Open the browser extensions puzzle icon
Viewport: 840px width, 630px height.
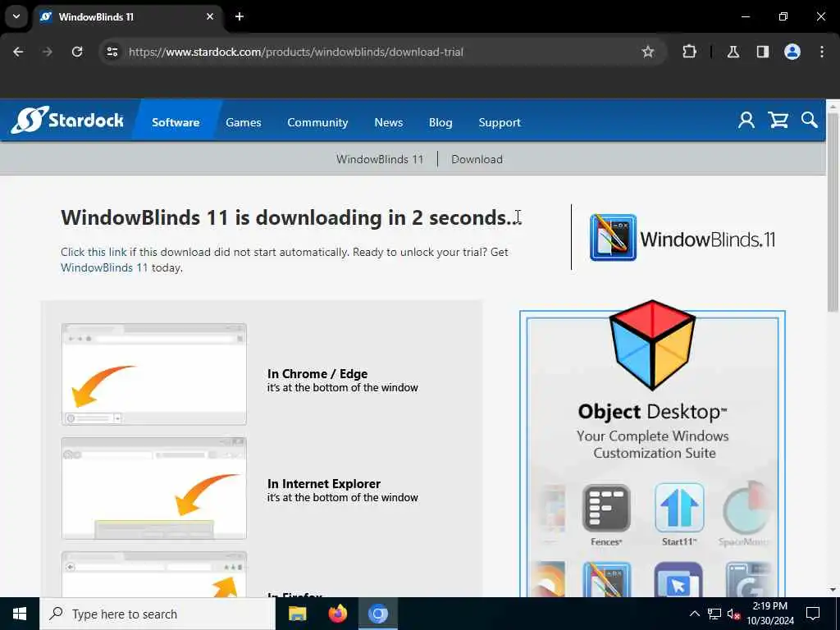pos(689,52)
